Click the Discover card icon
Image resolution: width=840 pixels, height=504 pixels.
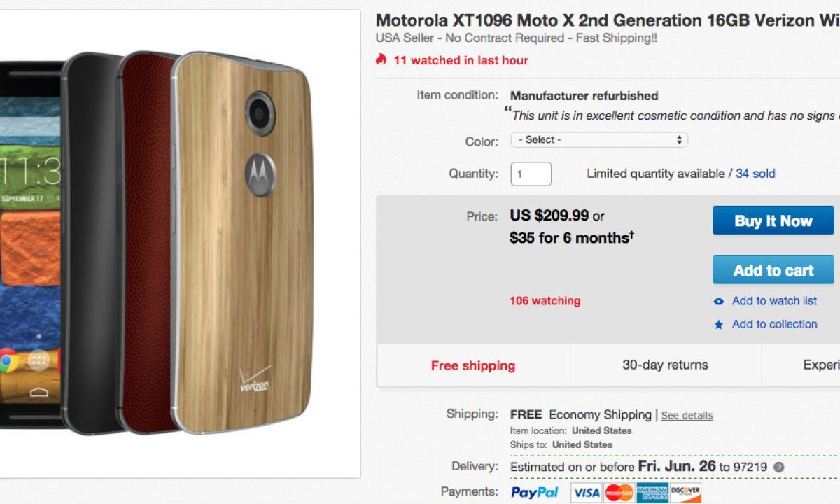[685, 493]
